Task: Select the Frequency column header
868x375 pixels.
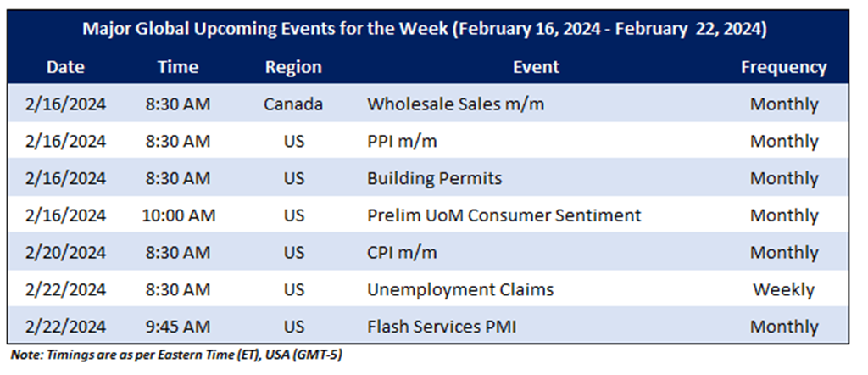Action: (783, 67)
